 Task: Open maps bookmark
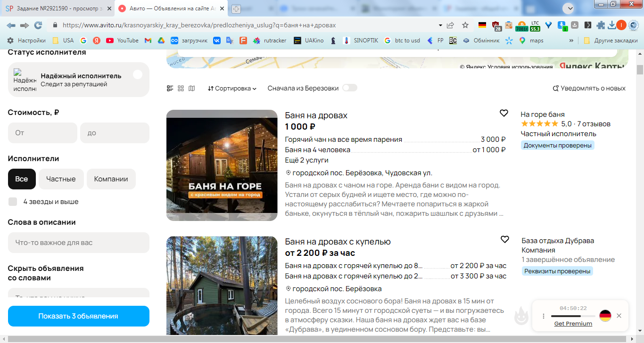click(x=531, y=41)
